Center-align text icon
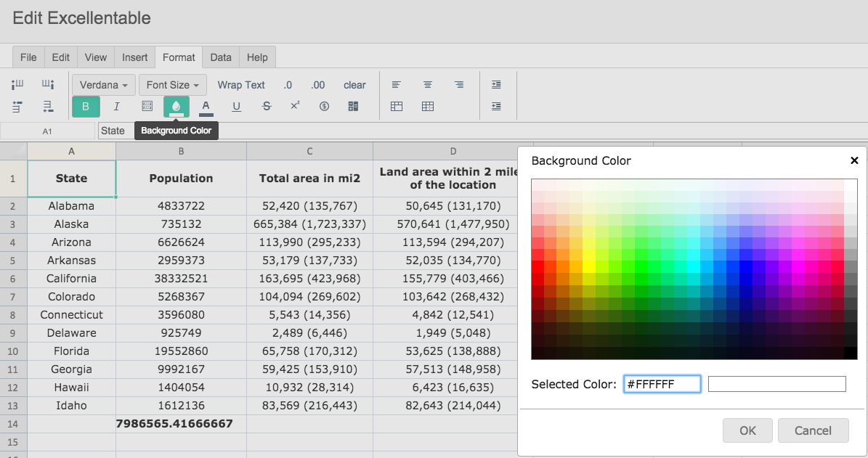868x458 pixels. 427,85
